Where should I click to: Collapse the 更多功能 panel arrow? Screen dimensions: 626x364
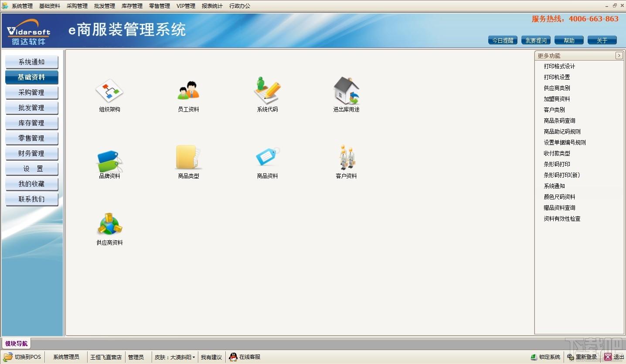[x=619, y=55]
